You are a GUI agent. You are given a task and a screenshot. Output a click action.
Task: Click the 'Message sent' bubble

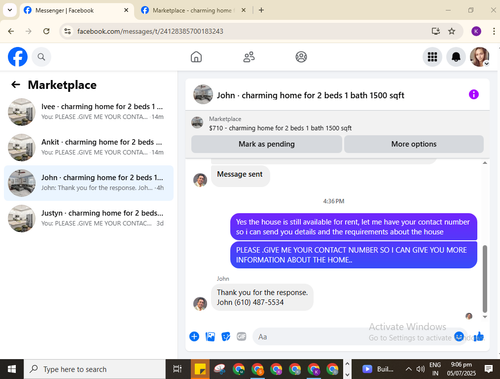tap(240, 175)
